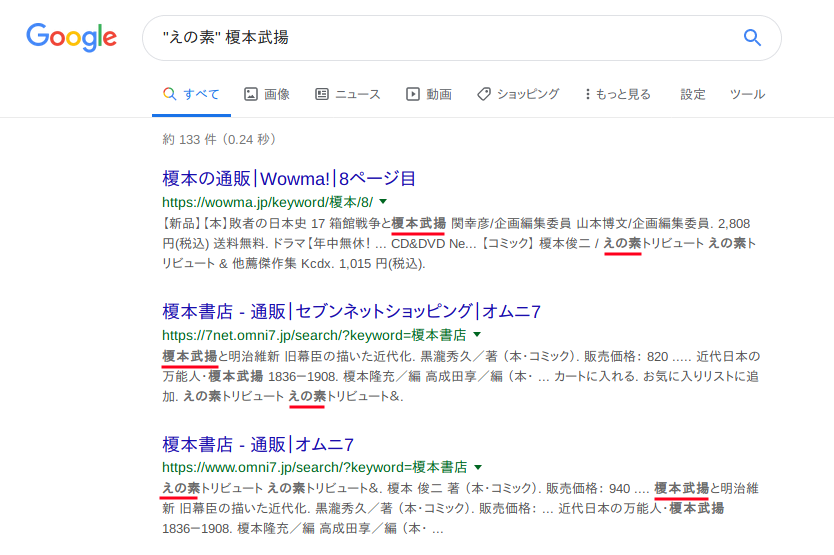The width and height of the screenshot is (834, 555).
Task: Click the 7net.omni7.jp green URL text
Action: 314,335
